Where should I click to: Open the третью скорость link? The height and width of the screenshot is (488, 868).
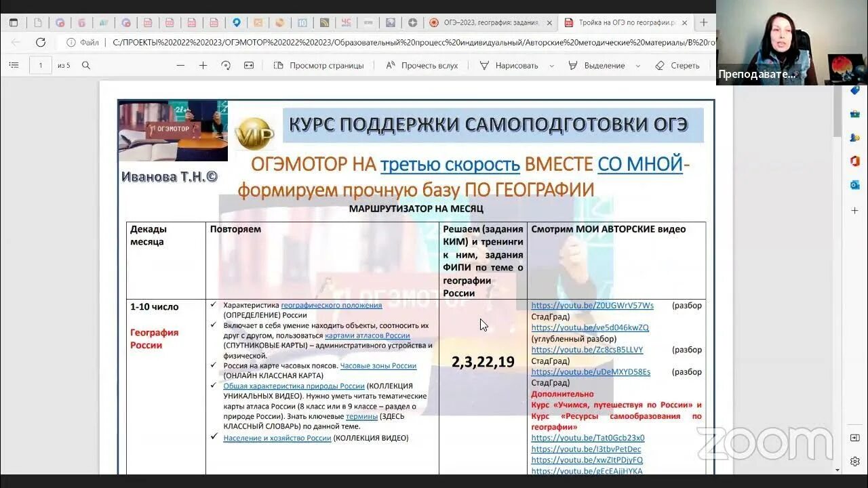point(450,165)
